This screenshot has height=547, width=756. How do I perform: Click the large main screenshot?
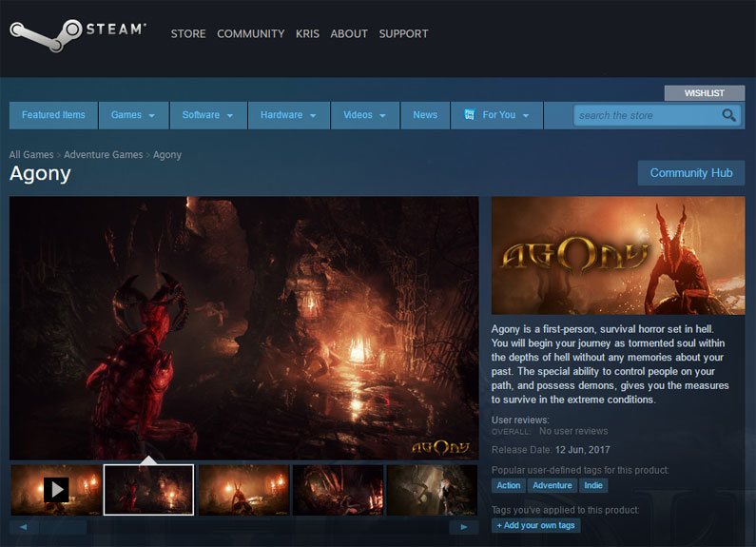tap(244, 328)
